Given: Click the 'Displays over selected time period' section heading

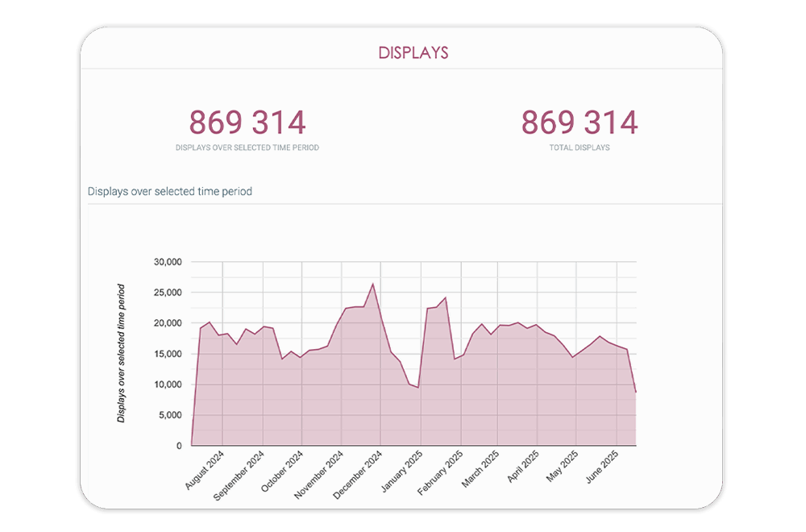Looking at the screenshot, I should [x=169, y=192].
